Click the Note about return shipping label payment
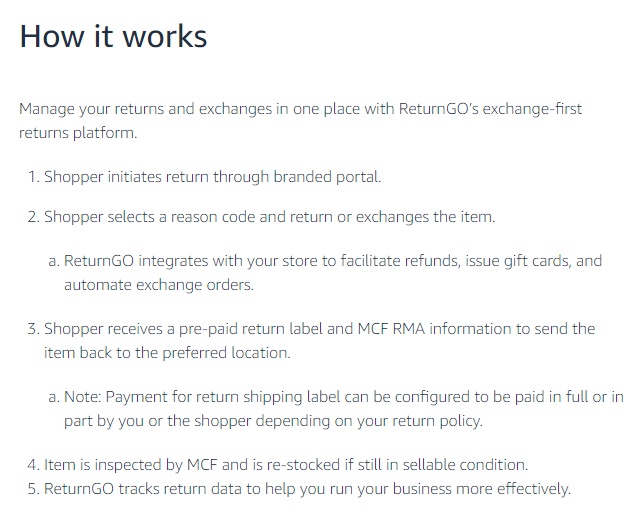This screenshot has width=638, height=519. pyautogui.click(x=336, y=408)
